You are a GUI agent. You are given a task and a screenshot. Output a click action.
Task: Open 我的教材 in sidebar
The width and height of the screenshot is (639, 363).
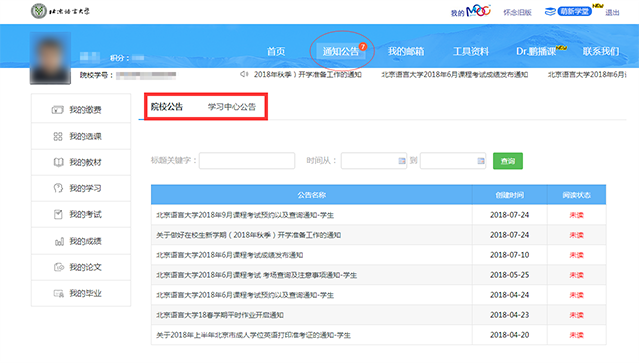81,162
